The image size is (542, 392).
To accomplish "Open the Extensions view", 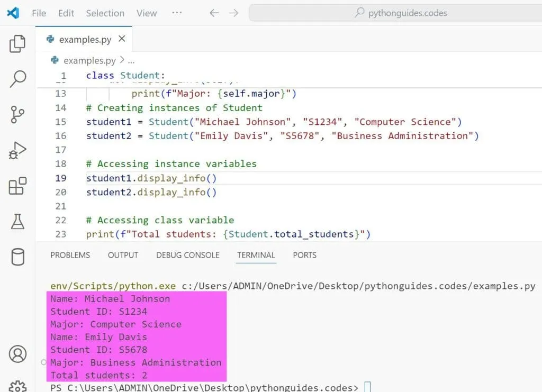I will [x=17, y=186].
